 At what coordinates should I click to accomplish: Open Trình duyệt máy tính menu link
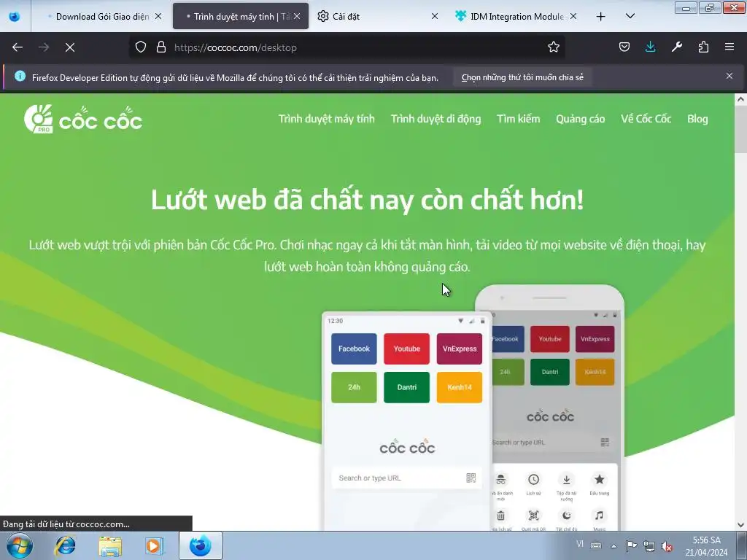click(x=326, y=119)
